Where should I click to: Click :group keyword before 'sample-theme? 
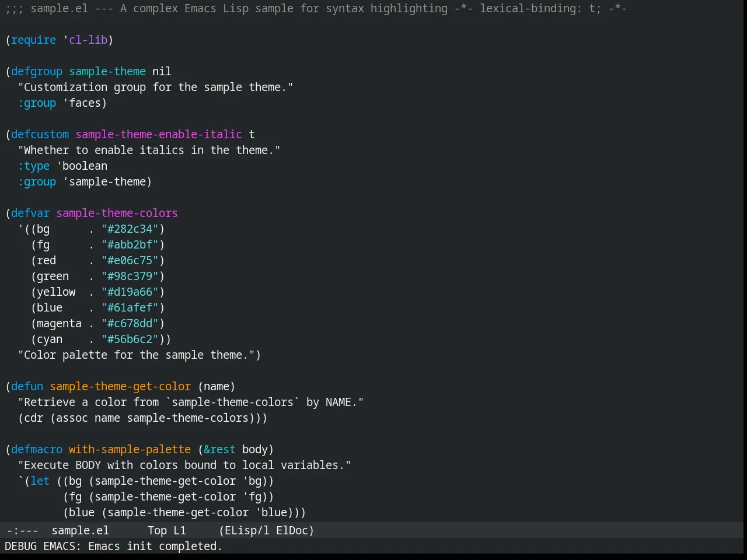[37, 181]
